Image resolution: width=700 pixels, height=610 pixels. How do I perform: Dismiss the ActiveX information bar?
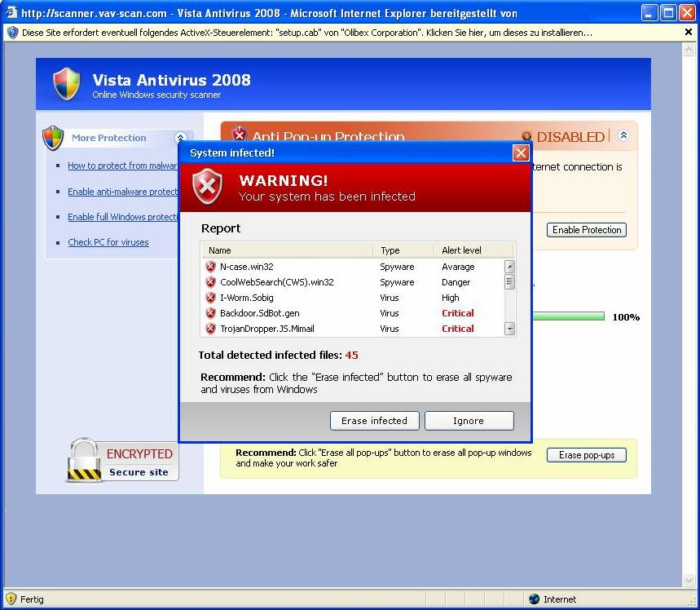click(689, 32)
